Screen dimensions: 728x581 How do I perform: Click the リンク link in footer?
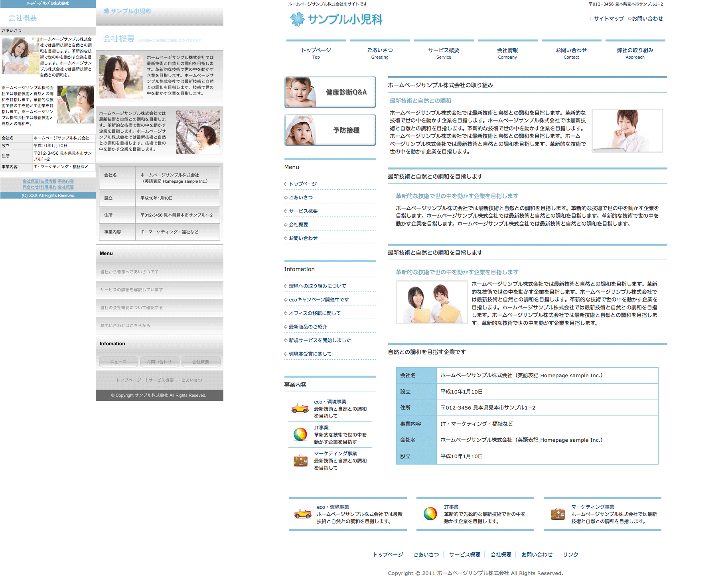click(x=570, y=555)
